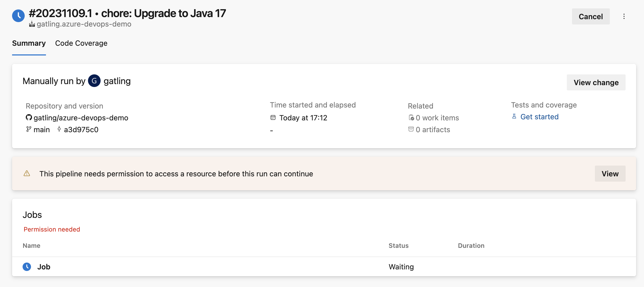
Task: Click the gatling user avatar G
Action: point(94,81)
